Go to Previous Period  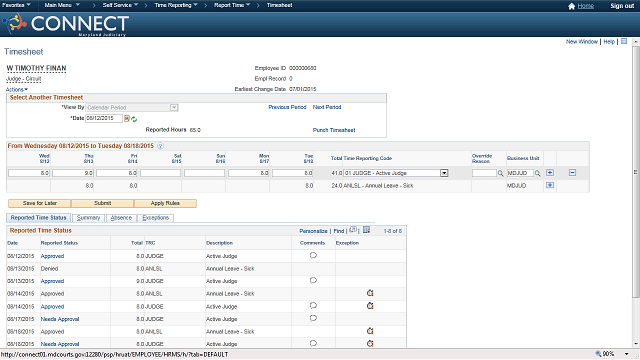(287, 107)
